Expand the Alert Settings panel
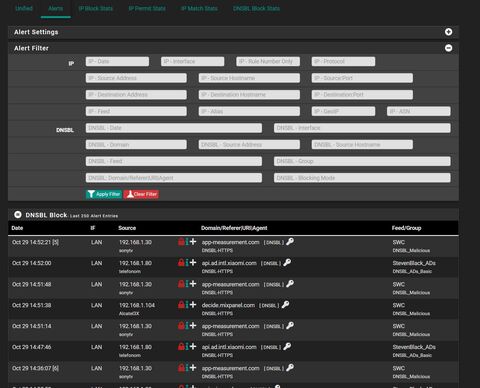The height and width of the screenshot is (388, 480). 448,32
